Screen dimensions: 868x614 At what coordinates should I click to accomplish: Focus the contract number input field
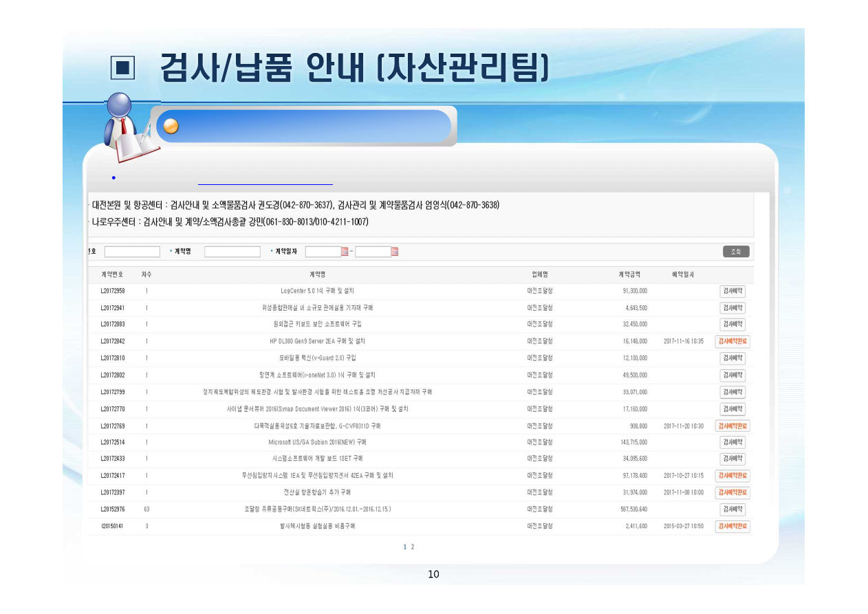[132, 252]
